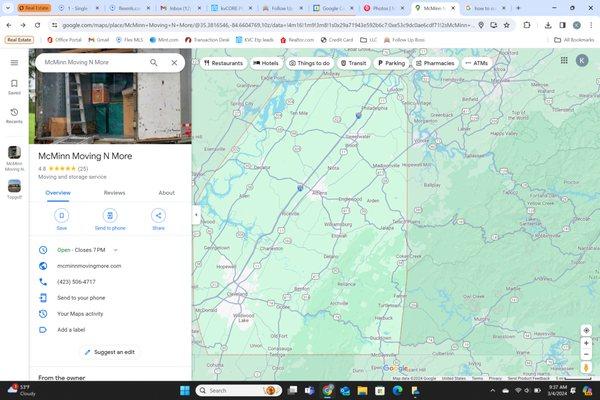Click the search magnifier icon
The image size is (600, 400).
click(x=154, y=62)
